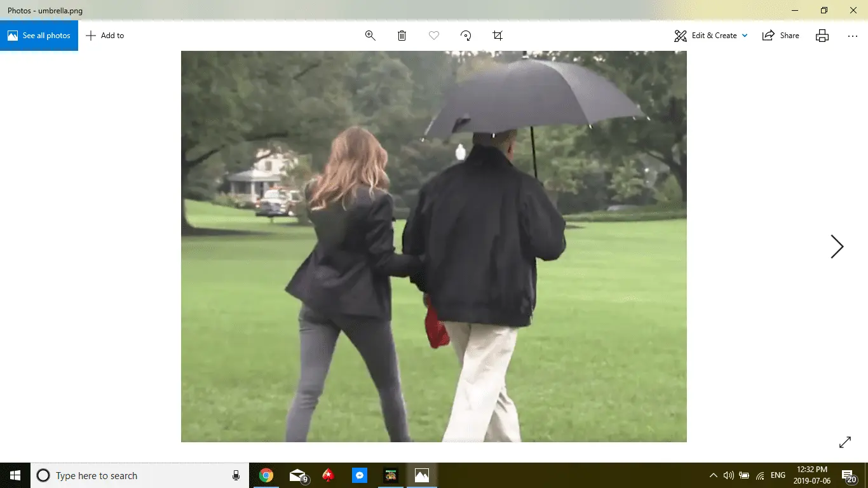This screenshot has width=868, height=488.
Task: Click the umbrella photo in the viewer
Action: coord(433,247)
